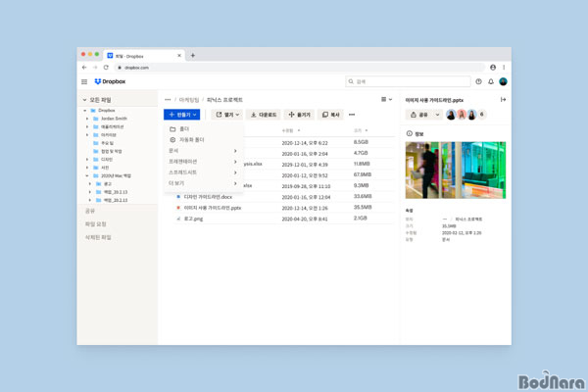Collapse the Dropbox root tree node
The width and height of the screenshot is (588, 392).
click(85, 111)
